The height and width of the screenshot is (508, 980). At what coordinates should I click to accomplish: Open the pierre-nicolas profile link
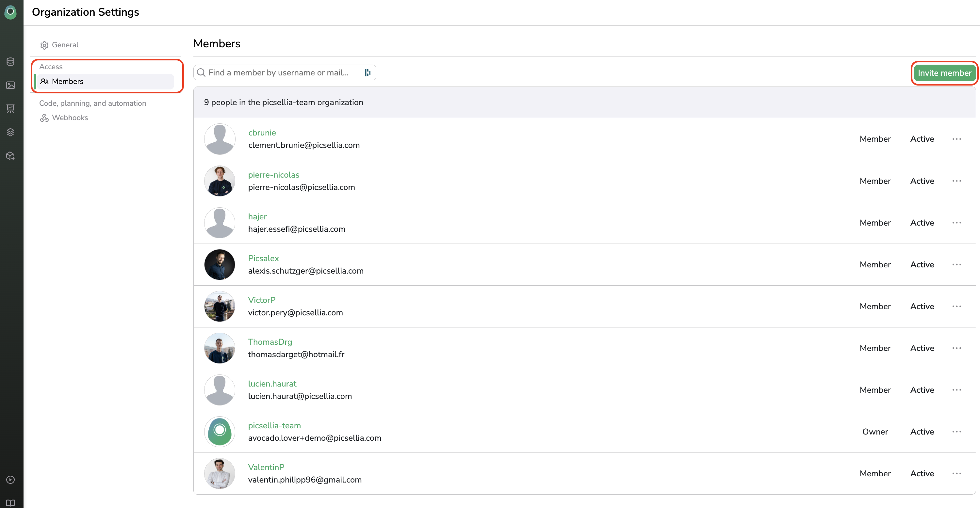(x=273, y=175)
